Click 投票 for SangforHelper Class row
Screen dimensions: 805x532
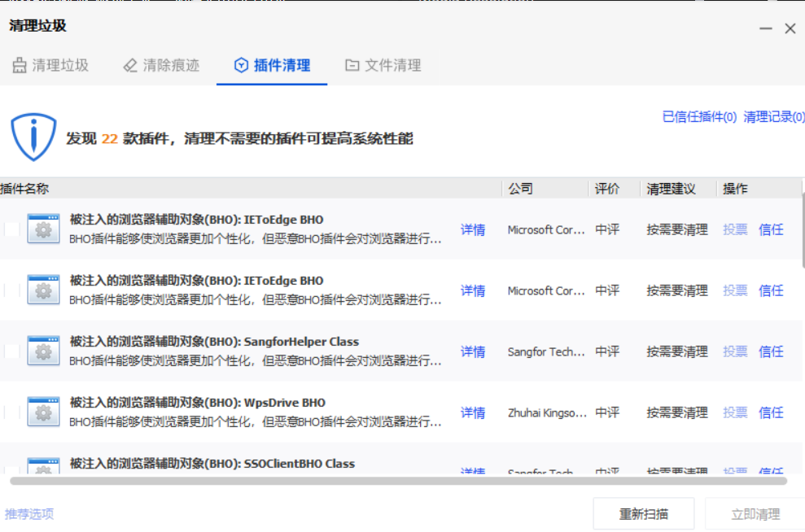735,351
